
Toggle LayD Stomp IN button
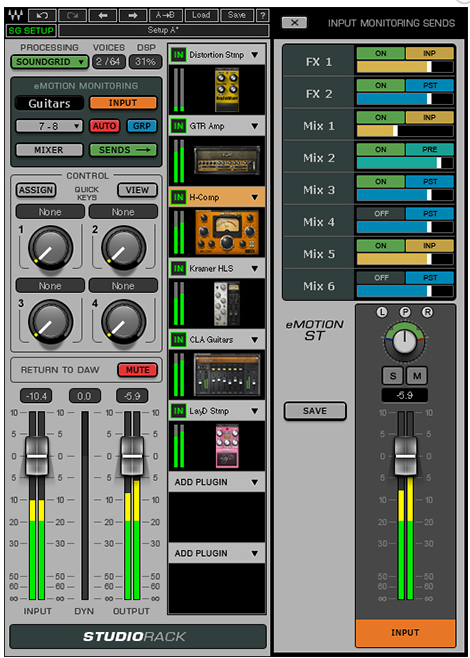click(179, 411)
